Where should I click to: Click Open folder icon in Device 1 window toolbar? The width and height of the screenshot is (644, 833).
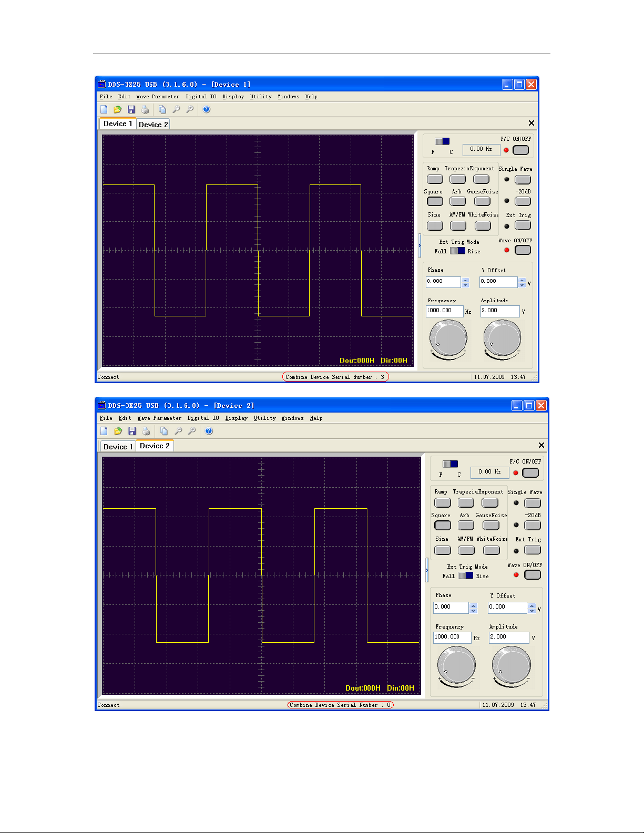pyautogui.click(x=118, y=109)
